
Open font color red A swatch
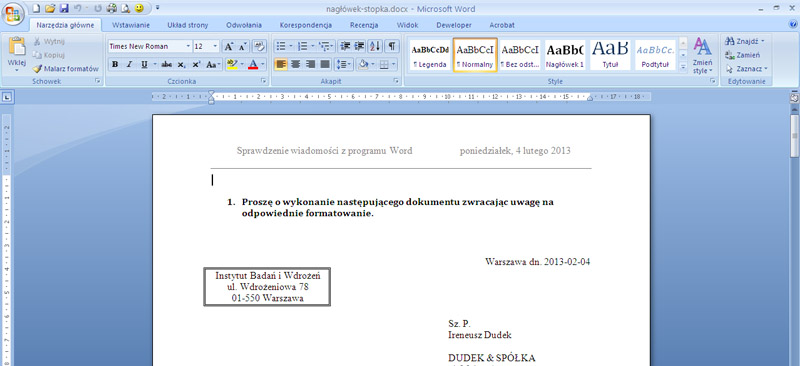253,64
